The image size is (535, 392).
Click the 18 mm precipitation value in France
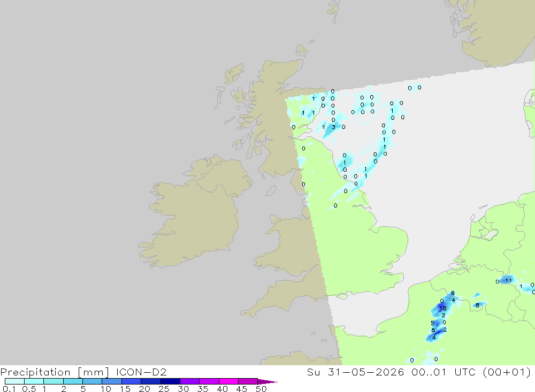tap(442, 308)
